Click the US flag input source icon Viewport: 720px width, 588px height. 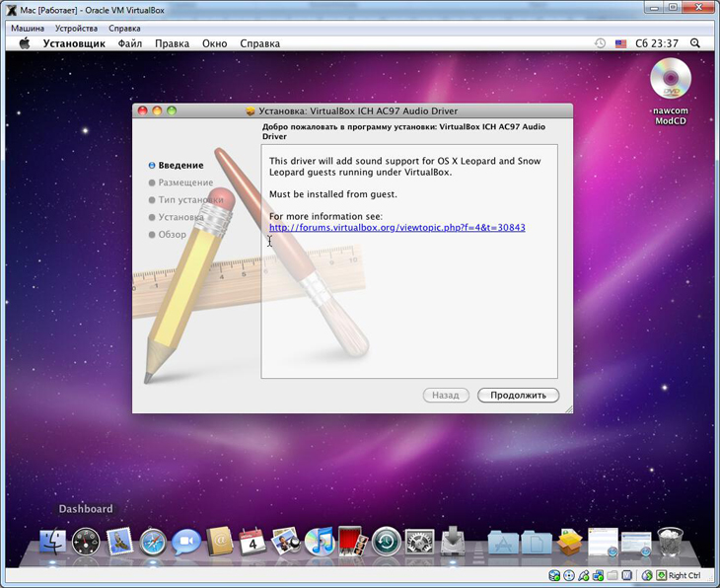pos(620,43)
